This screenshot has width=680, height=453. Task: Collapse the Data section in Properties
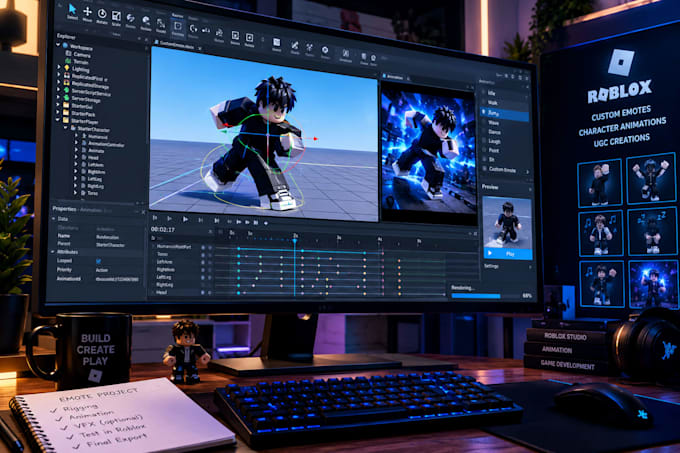pyautogui.click(x=54, y=219)
